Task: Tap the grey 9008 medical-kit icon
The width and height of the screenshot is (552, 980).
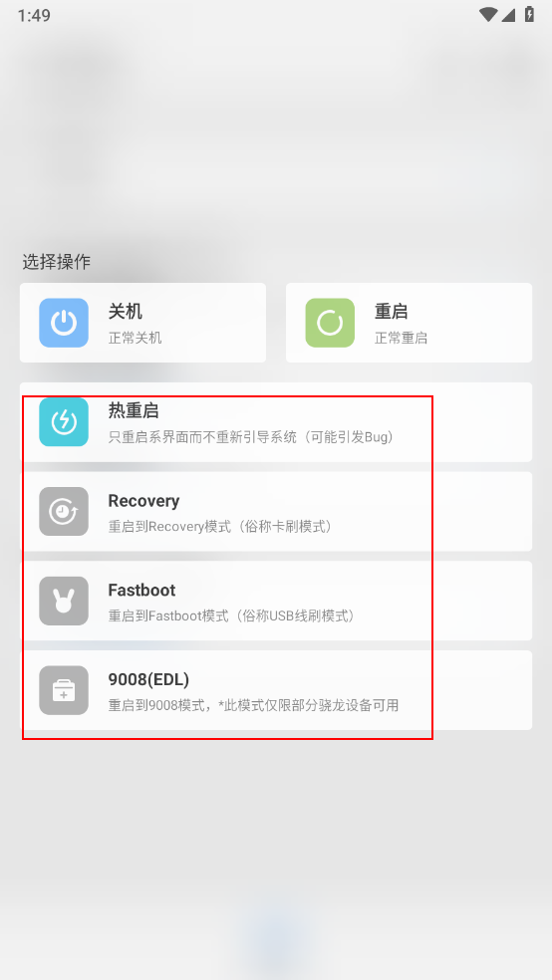Action: tap(64, 690)
